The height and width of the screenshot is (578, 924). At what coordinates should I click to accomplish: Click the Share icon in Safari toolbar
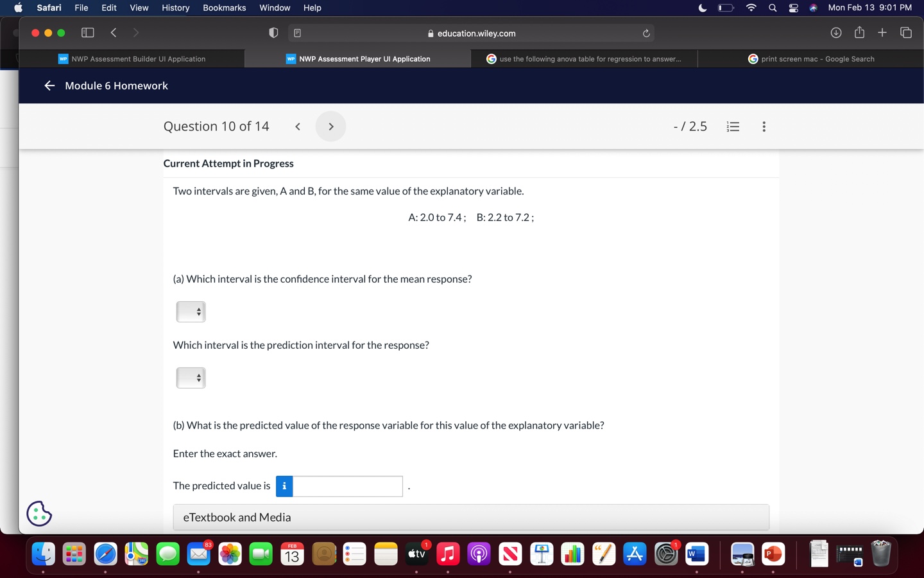pyautogui.click(x=860, y=32)
